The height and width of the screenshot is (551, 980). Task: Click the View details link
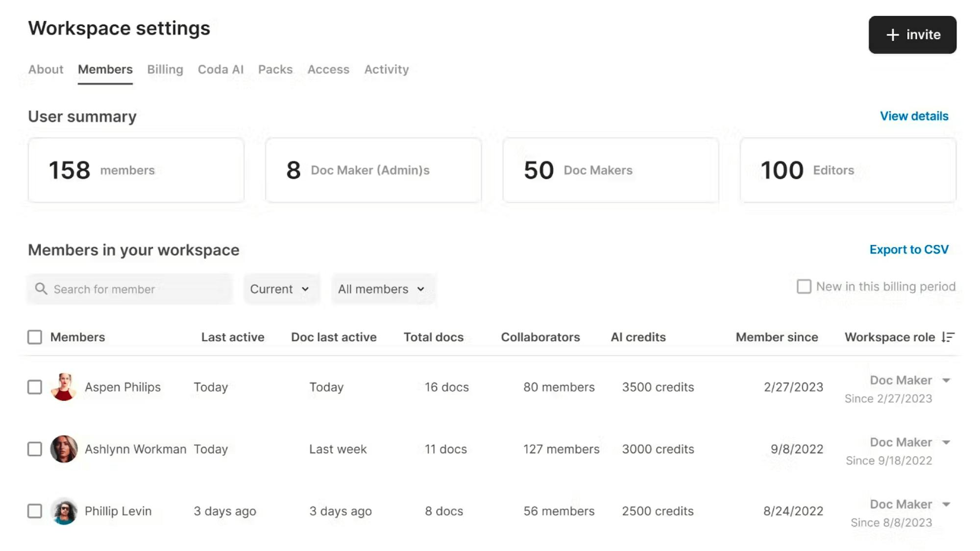(x=914, y=116)
